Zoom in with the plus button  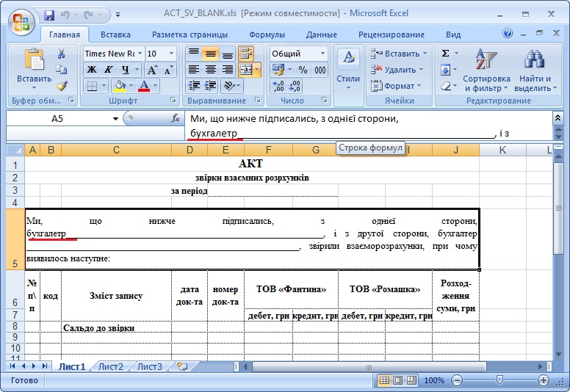point(544,380)
